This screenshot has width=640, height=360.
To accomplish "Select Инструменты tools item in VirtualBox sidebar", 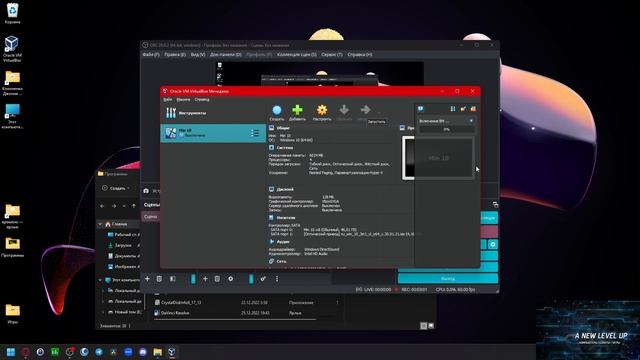I will point(213,113).
